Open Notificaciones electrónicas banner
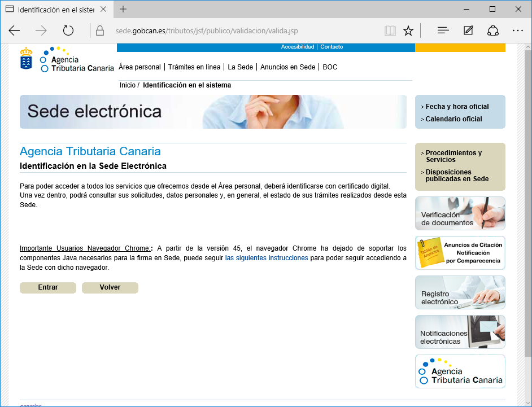This screenshot has width=532, height=407. (460, 332)
